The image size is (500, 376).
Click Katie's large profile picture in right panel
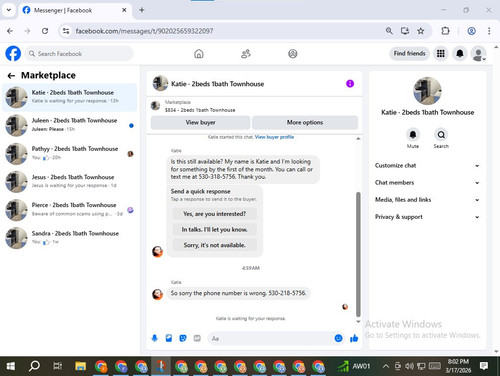pyautogui.click(x=427, y=91)
